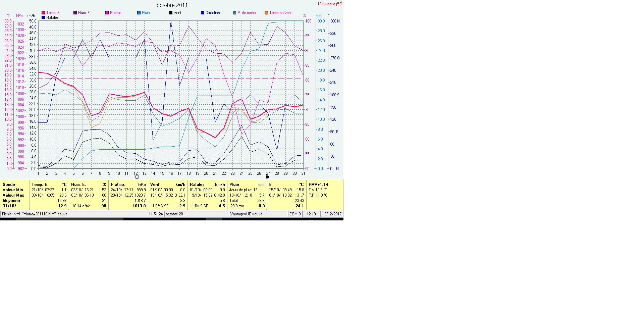The height and width of the screenshot is (313, 644).
Task: Click the 'VantageVUE trouvé' status bar entry
Action: coord(247,214)
